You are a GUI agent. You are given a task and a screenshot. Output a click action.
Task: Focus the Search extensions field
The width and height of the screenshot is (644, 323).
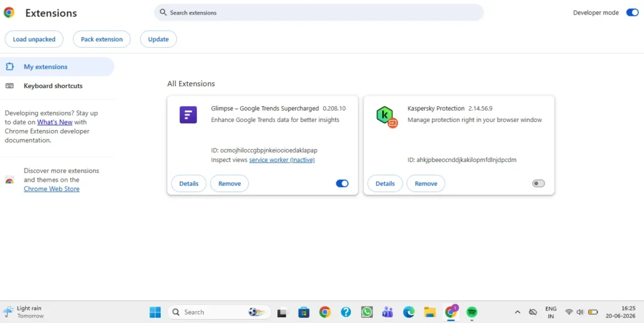pyautogui.click(x=319, y=13)
